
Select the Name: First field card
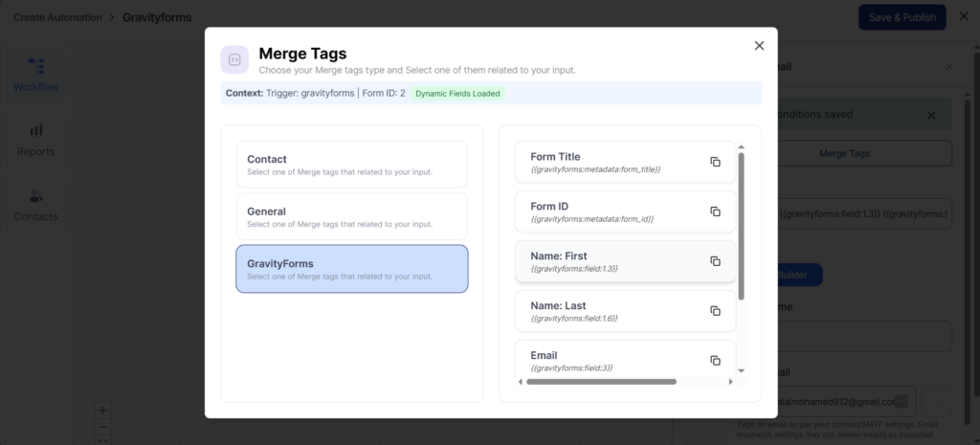[612, 261]
